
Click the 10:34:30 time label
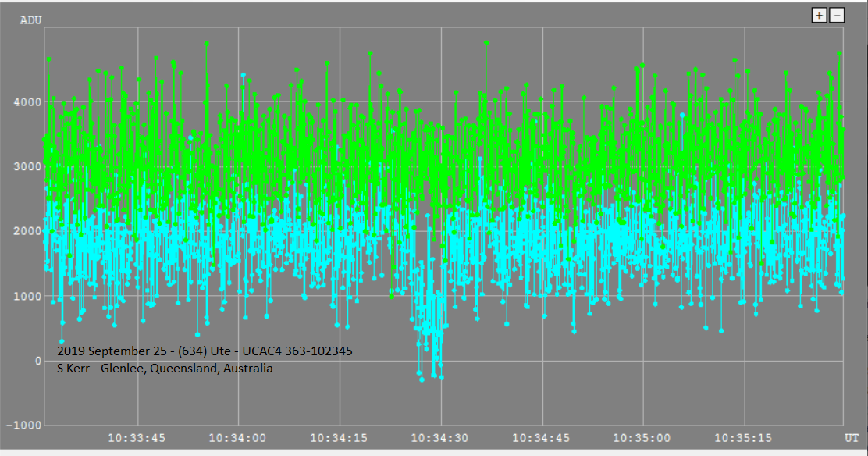point(440,438)
